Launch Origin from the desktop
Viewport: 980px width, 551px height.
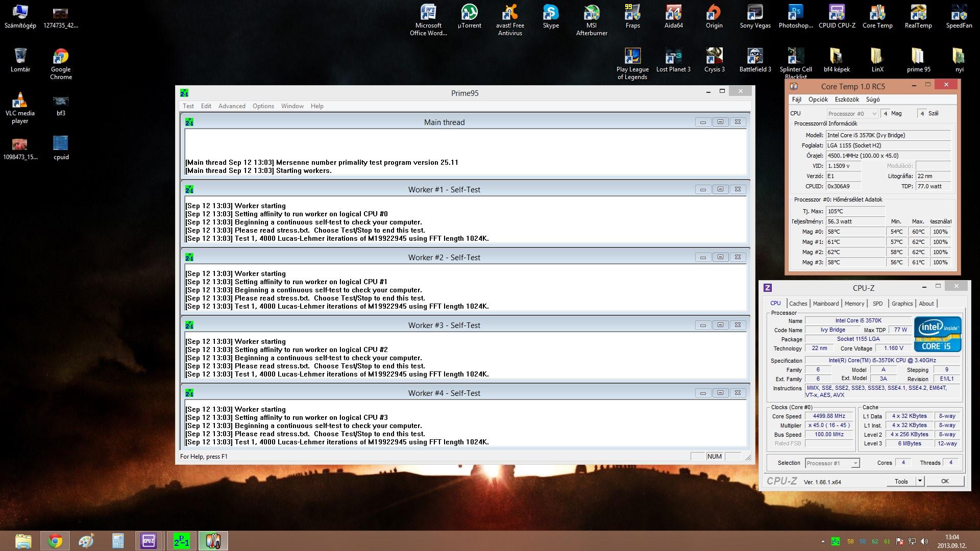pos(714,16)
